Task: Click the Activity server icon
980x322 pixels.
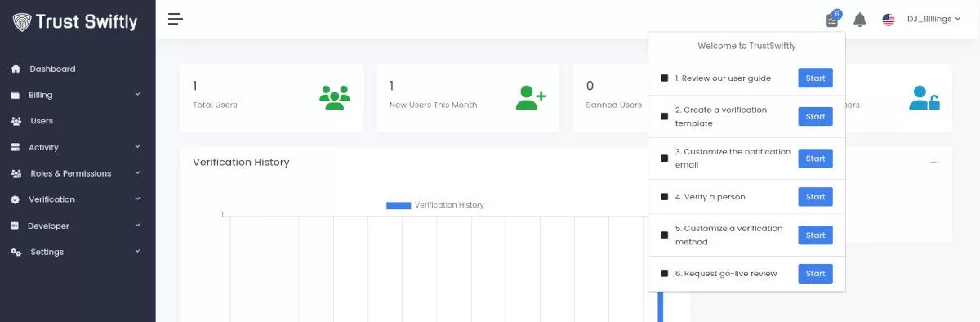Action: [16, 147]
